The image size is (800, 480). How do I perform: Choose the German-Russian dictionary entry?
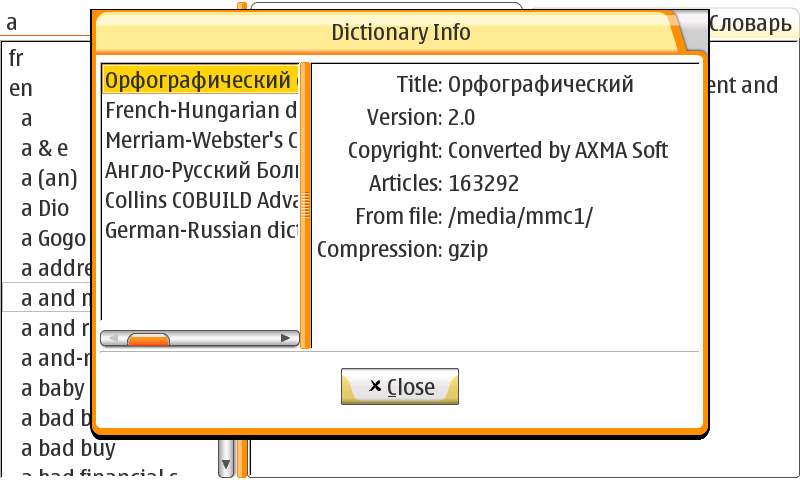pos(200,230)
